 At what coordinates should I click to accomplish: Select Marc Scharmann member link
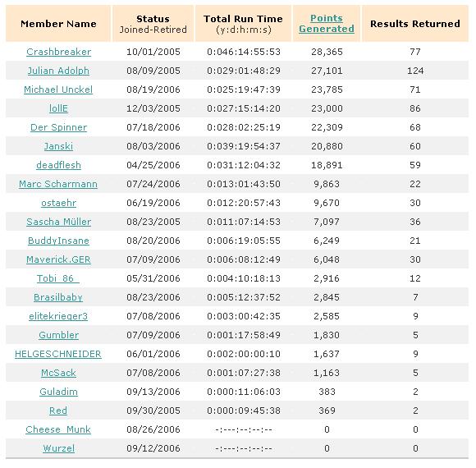(x=58, y=184)
